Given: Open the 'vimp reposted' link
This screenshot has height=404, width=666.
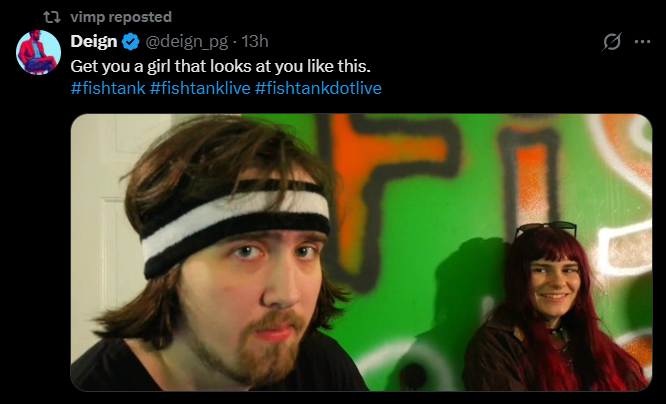Looking at the screenshot, I should (x=121, y=17).
